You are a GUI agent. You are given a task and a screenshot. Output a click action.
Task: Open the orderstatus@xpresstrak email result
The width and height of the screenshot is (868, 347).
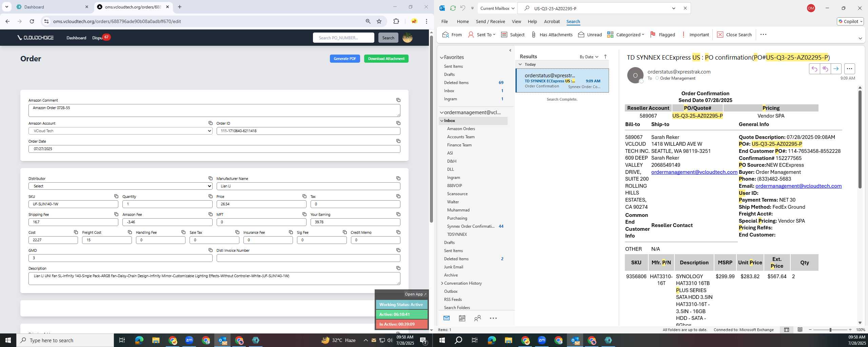coord(562,81)
